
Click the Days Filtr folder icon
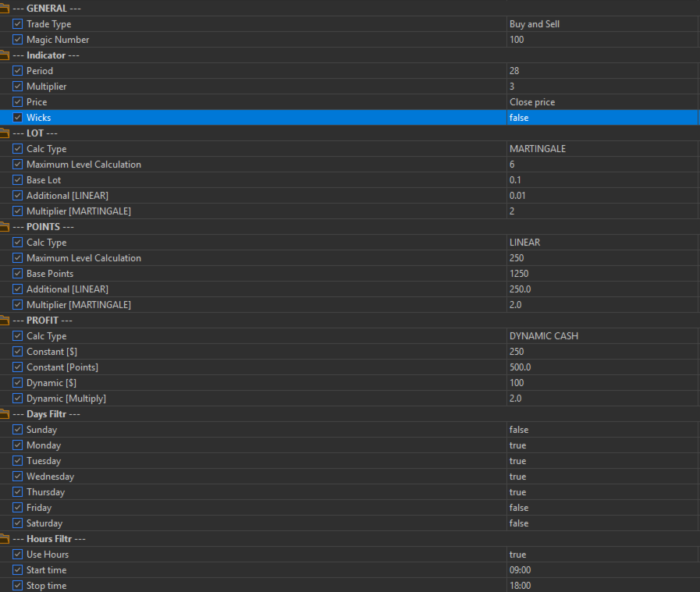coord(4,414)
